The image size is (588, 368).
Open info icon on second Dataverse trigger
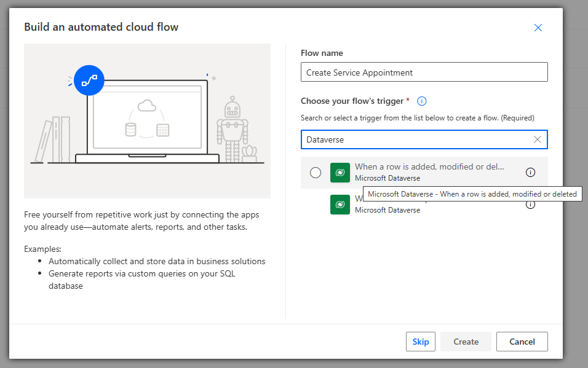(x=530, y=205)
